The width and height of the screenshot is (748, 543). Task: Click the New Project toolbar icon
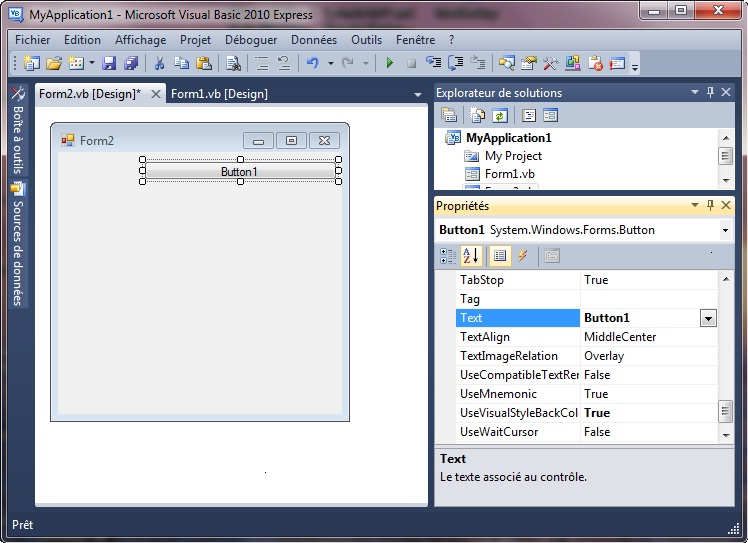coord(31,63)
